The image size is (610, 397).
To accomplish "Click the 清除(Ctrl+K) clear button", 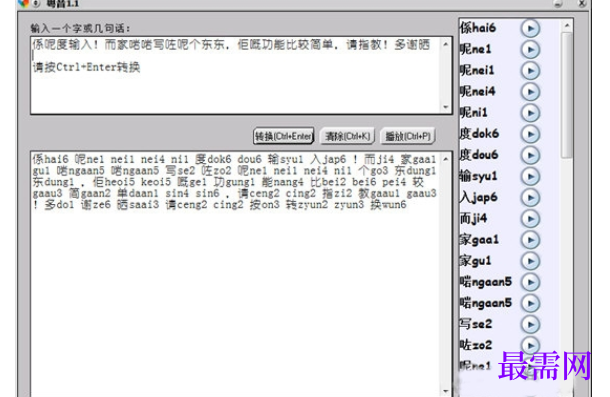I will (x=347, y=136).
